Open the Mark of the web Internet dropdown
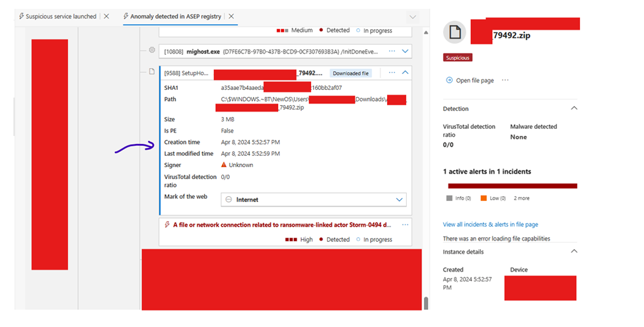The width and height of the screenshot is (644, 327). (x=398, y=200)
